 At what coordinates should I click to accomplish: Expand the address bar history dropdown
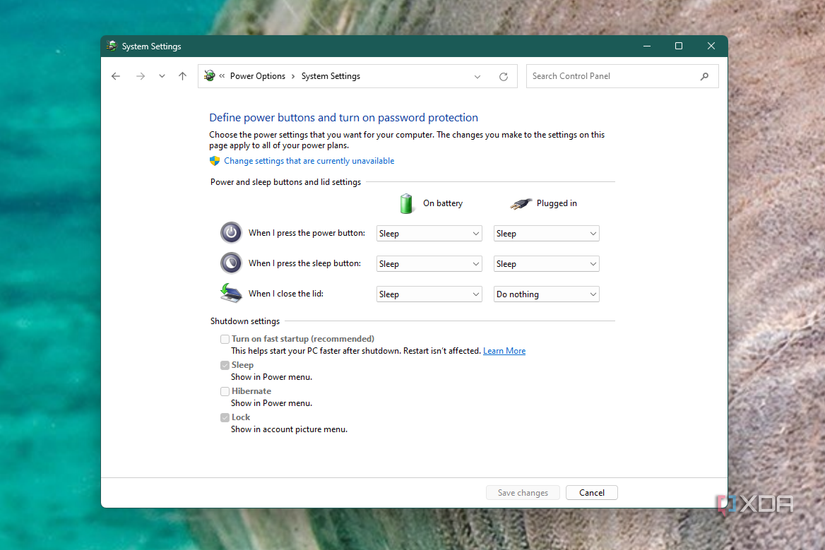click(x=477, y=76)
